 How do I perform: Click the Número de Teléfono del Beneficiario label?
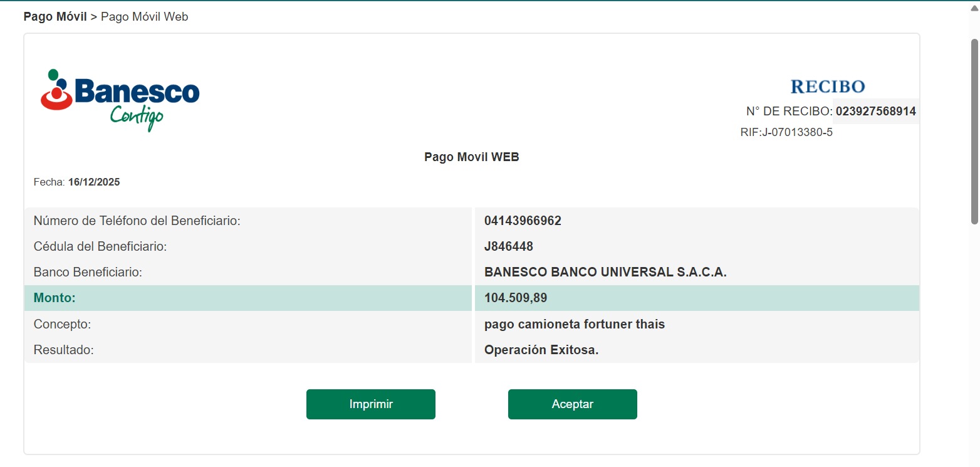(137, 221)
